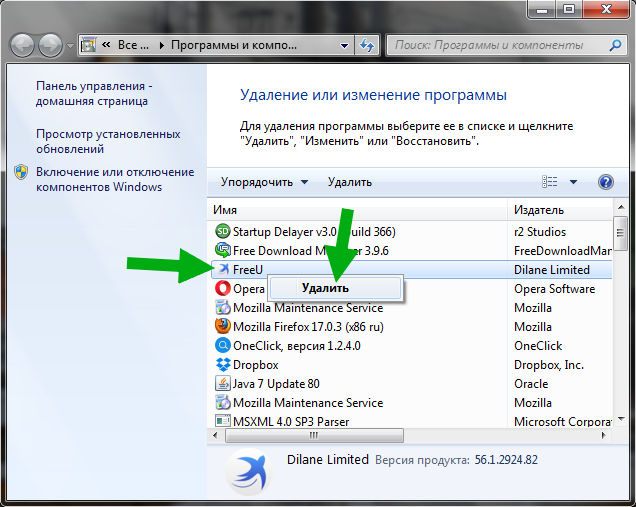Click version 56.1.2924.82 in details pane
This screenshot has height=507, width=636.
[506, 460]
